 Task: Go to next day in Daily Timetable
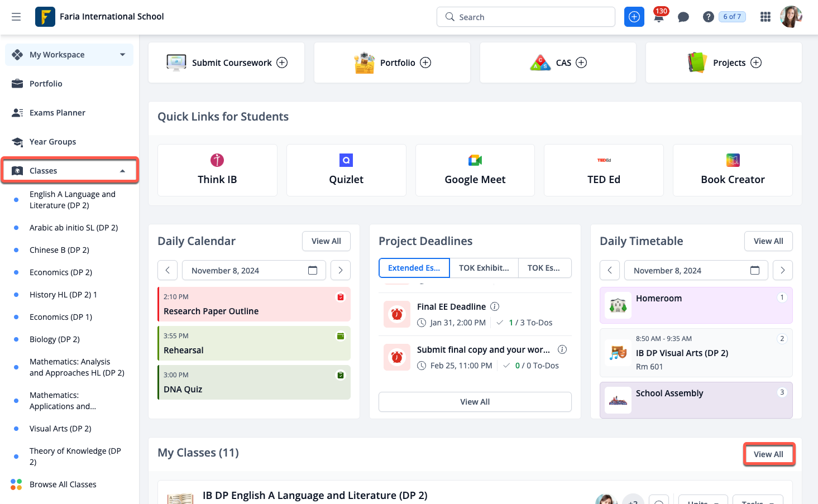pyautogui.click(x=782, y=271)
